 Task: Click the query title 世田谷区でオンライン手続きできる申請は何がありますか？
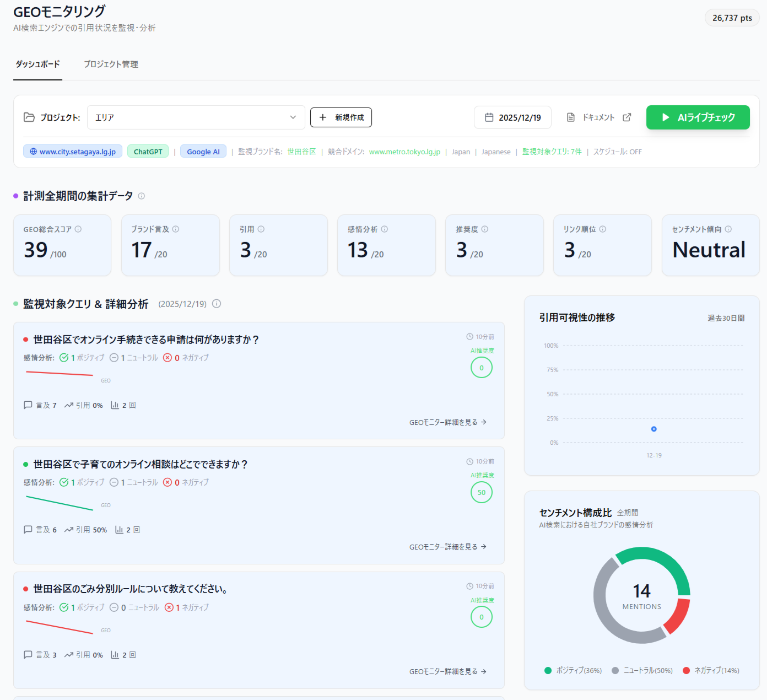146,340
